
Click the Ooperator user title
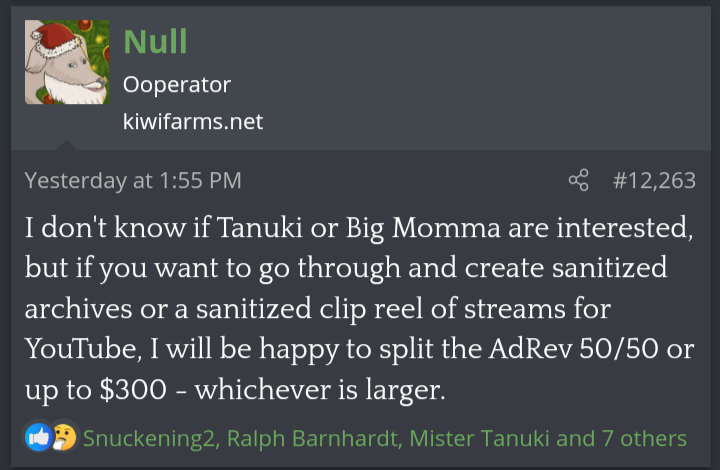click(x=176, y=85)
